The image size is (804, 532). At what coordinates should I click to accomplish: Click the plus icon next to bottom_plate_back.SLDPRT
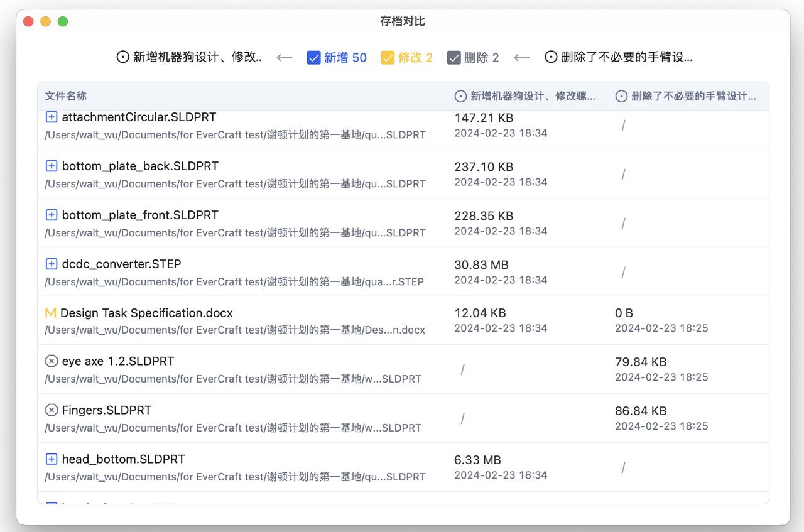(x=52, y=166)
